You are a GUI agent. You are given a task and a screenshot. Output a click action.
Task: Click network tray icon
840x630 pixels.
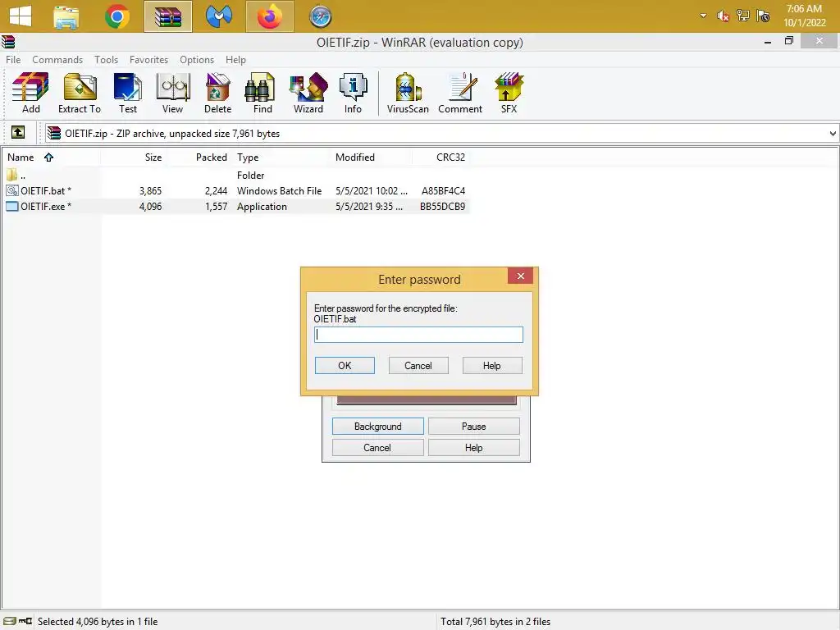(743, 16)
